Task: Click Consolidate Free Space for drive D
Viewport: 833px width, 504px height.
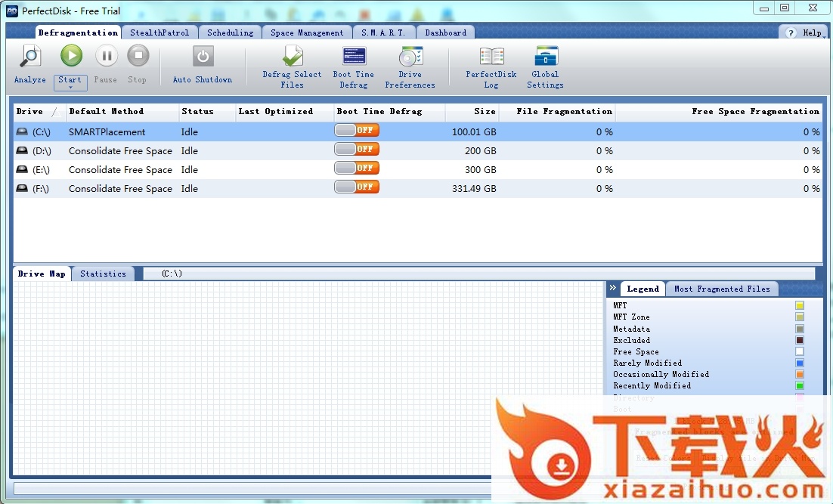Action: pyautogui.click(x=121, y=151)
